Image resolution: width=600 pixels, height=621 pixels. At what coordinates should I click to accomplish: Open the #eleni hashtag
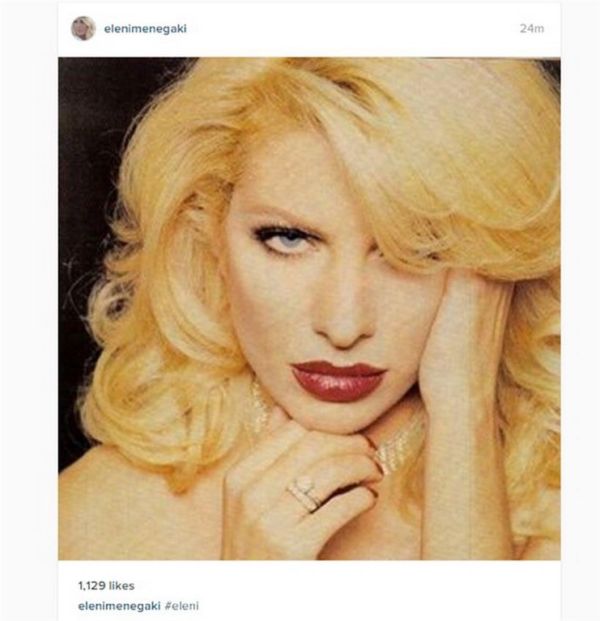(182, 606)
